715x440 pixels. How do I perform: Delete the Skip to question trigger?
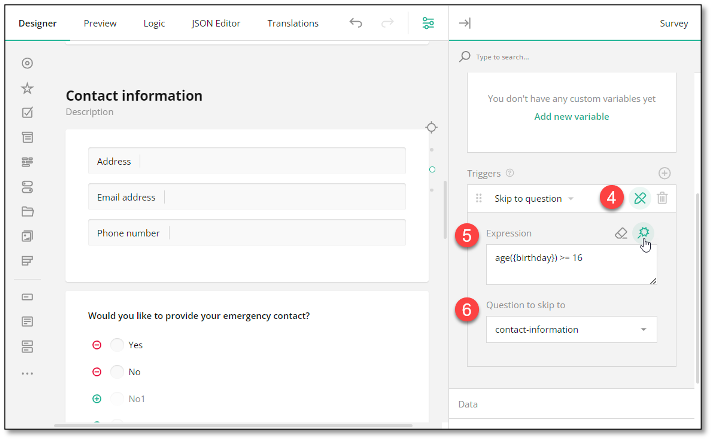tap(662, 198)
